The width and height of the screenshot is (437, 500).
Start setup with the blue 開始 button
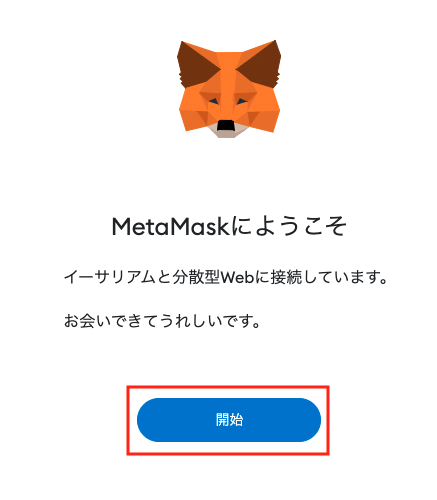pos(229,420)
